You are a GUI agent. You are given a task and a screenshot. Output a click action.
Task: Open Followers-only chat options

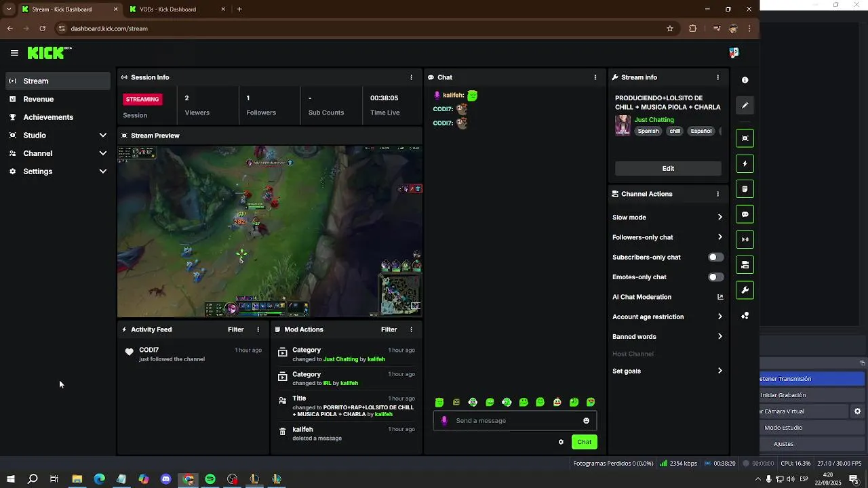click(x=668, y=237)
